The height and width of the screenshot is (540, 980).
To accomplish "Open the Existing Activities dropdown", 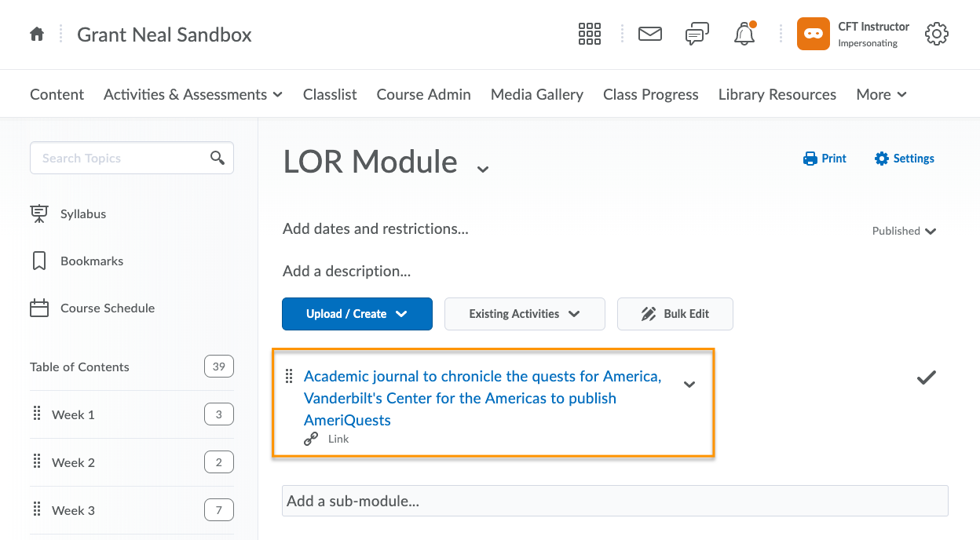I will click(525, 314).
